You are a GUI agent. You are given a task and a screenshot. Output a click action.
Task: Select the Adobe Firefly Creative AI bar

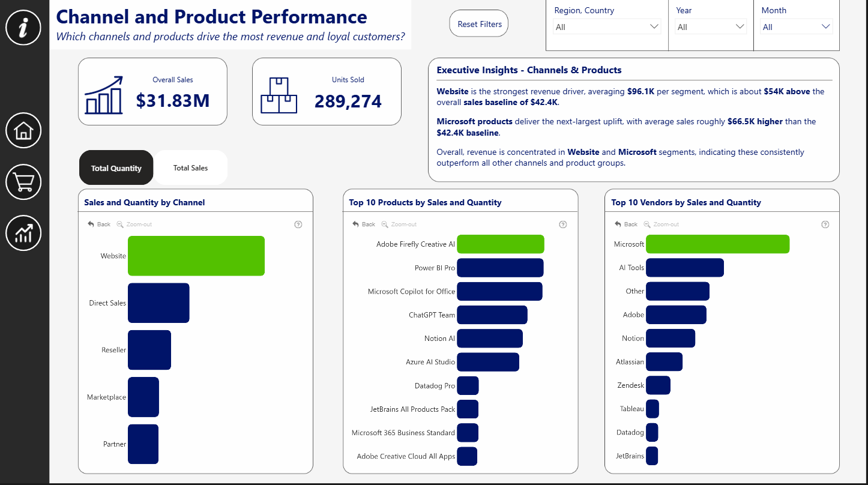[501, 244]
